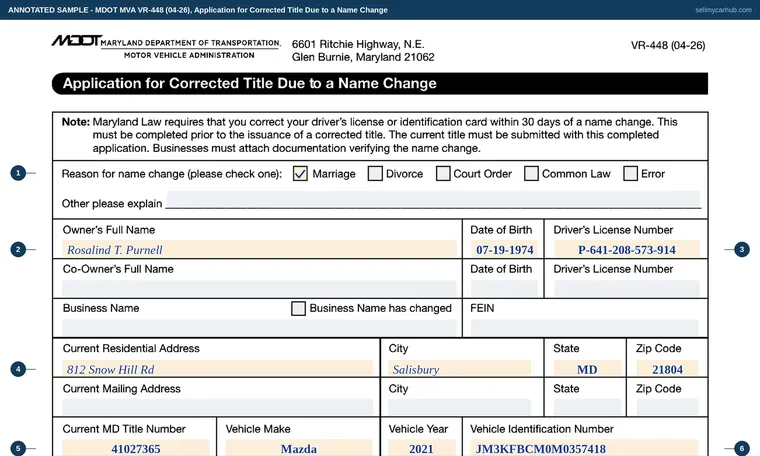Click the Motor Vehicle Administration text
760x456 pixels.
189,55
